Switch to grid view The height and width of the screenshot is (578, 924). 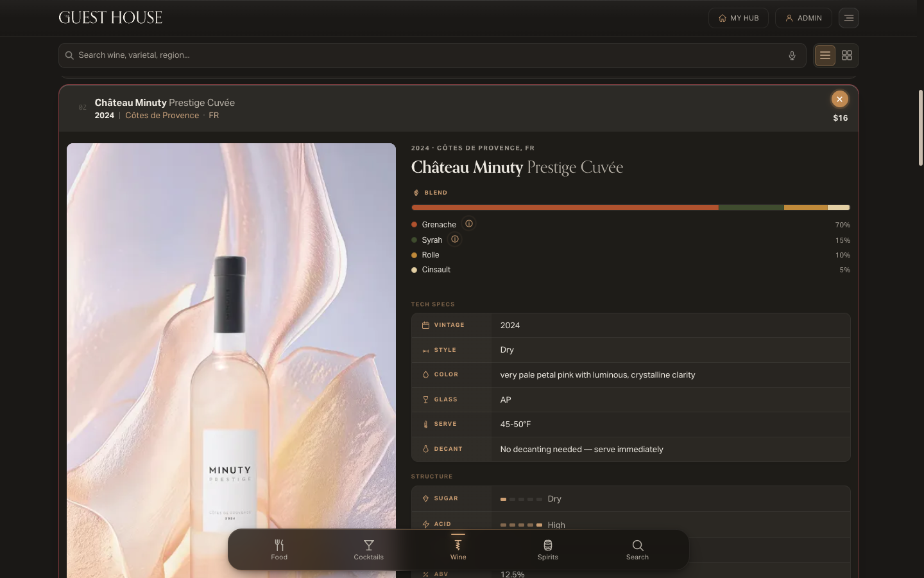pos(847,56)
